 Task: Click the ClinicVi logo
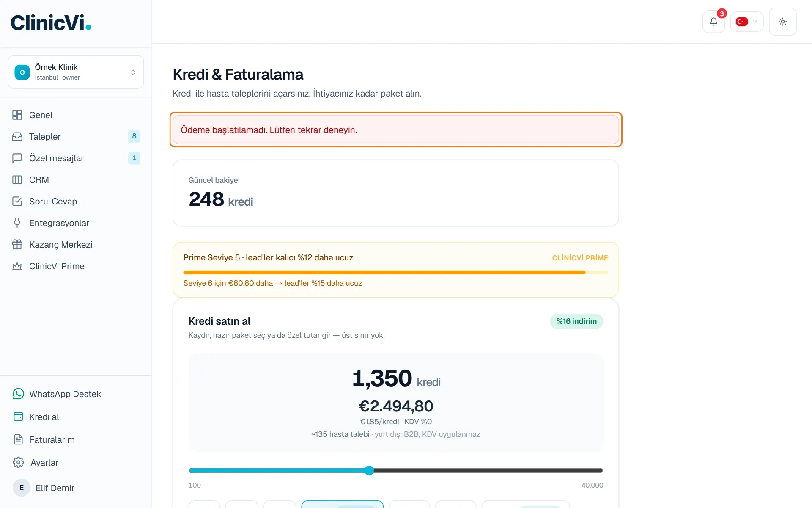tap(51, 23)
